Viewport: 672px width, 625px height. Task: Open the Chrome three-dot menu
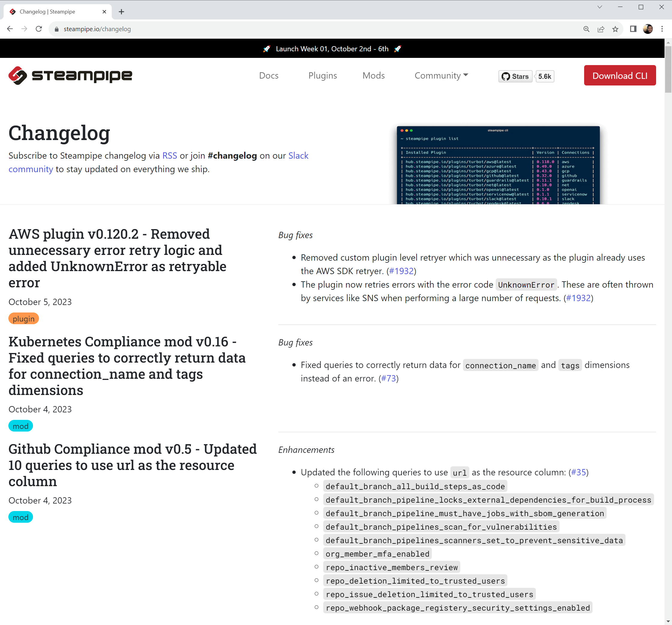tap(662, 29)
